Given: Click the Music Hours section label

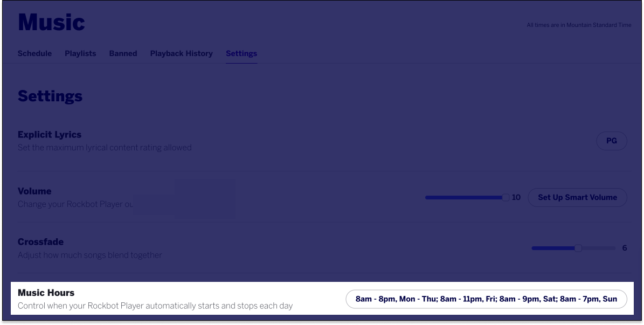Looking at the screenshot, I should pyautogui.click(x=46, y=293).
